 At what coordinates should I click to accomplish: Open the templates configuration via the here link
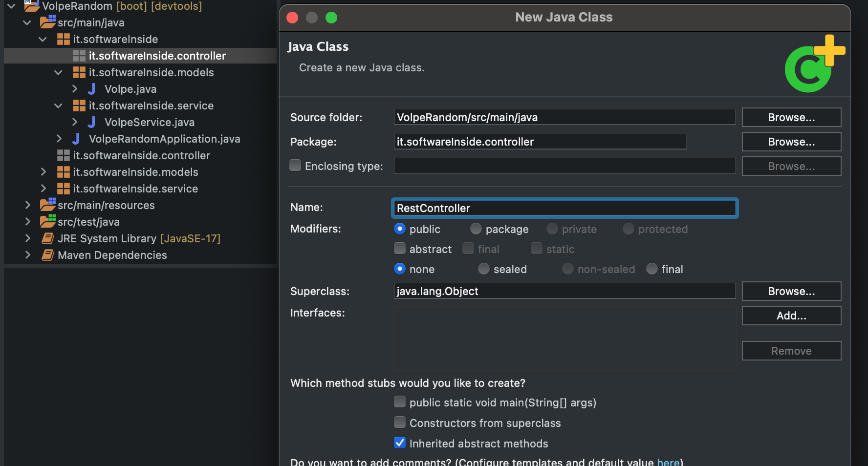tap(668, 461)
